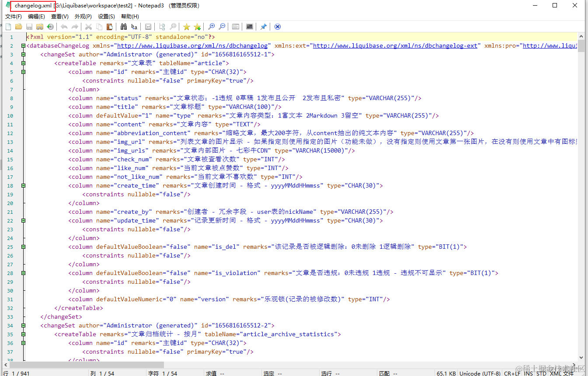
Task: Click the horizontal scrollbar right arrow
Action: 574,365
